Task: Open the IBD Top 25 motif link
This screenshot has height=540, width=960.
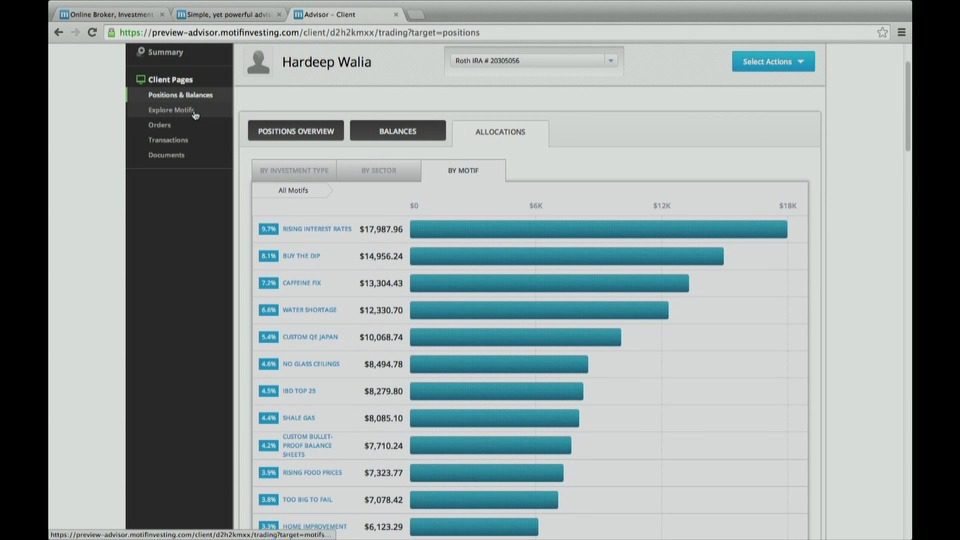Action: (x=299, y=391)
